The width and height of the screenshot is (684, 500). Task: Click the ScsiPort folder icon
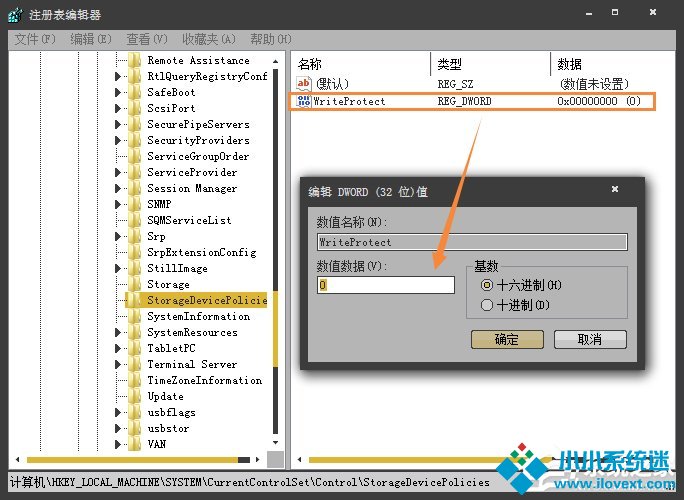[135, 108]
